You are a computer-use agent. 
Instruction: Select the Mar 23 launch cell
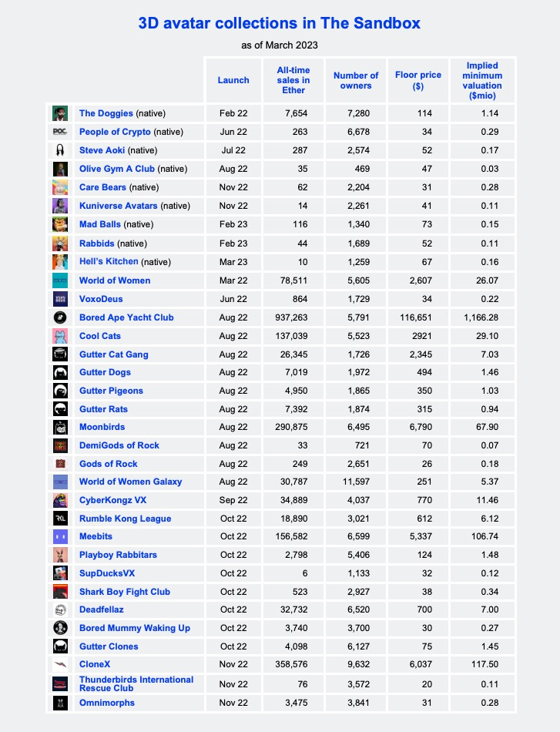tap(233, 262)
